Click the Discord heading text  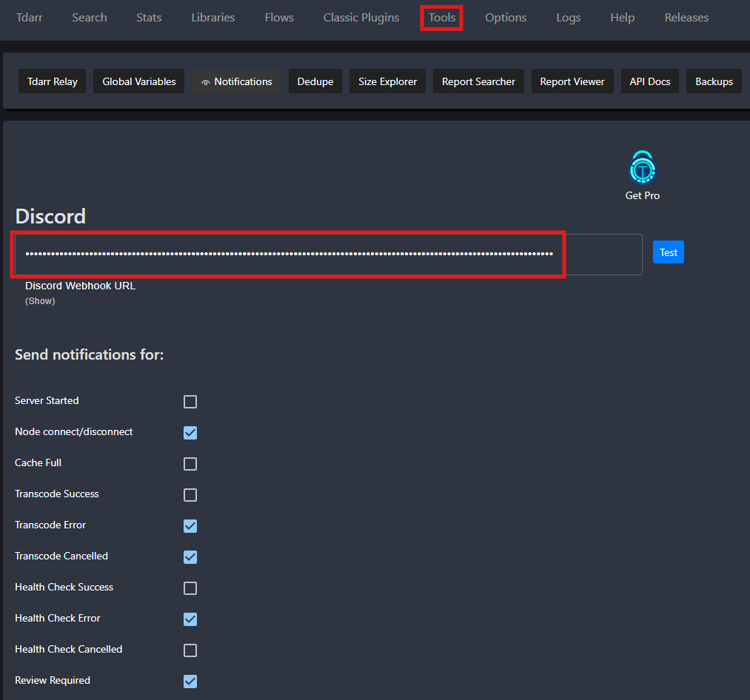50,216
